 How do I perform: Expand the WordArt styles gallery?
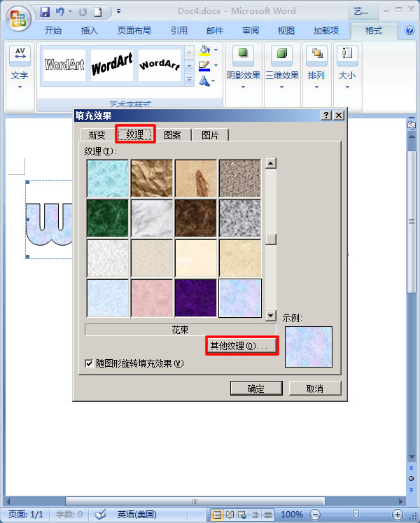pyautogui.click(x=189, y=79)
